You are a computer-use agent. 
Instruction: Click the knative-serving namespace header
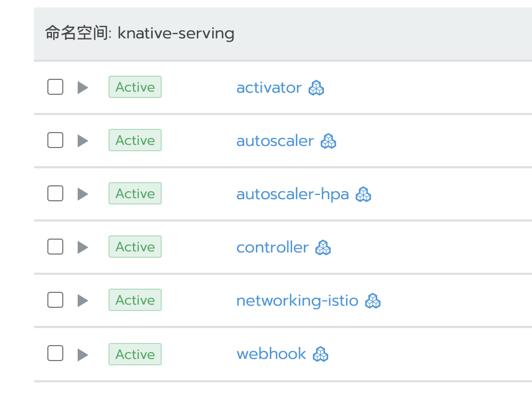tap(140, 34)
